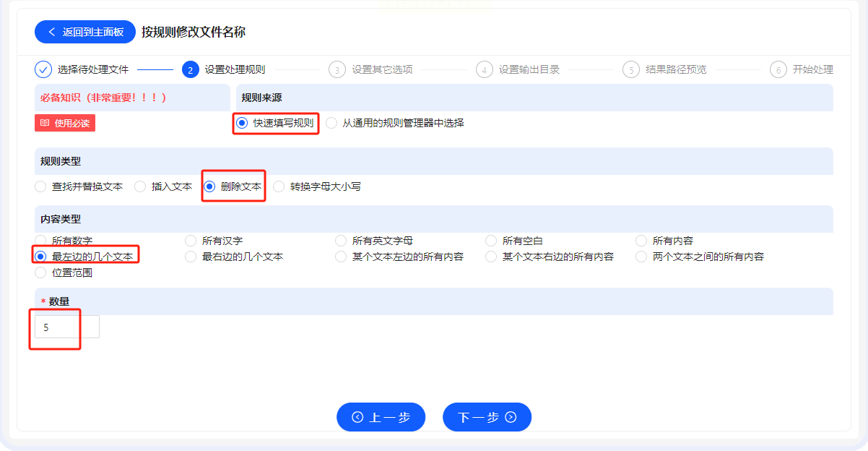Viewport: 868px width, 451px height.
Task: Click the 数量 input field
Action: pyautogui.click(x=67, y=327)
